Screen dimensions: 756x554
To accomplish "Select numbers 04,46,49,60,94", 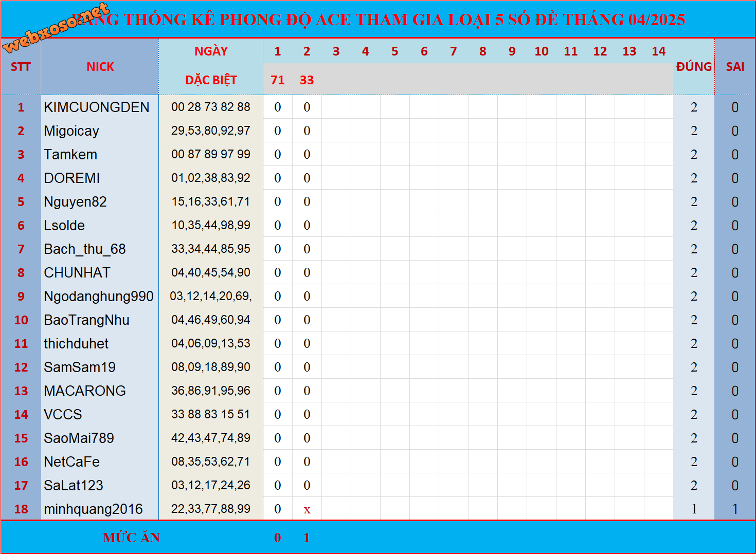I will point(211,320).
